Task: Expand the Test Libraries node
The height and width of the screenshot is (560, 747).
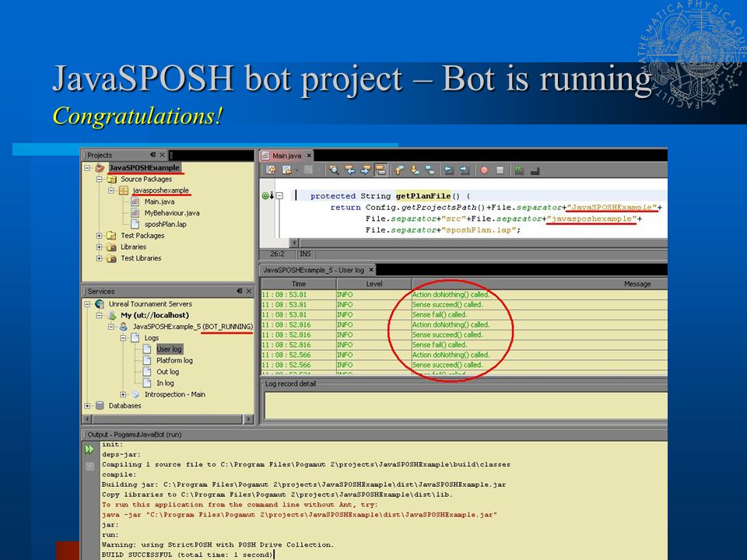Action: (99, 258)
